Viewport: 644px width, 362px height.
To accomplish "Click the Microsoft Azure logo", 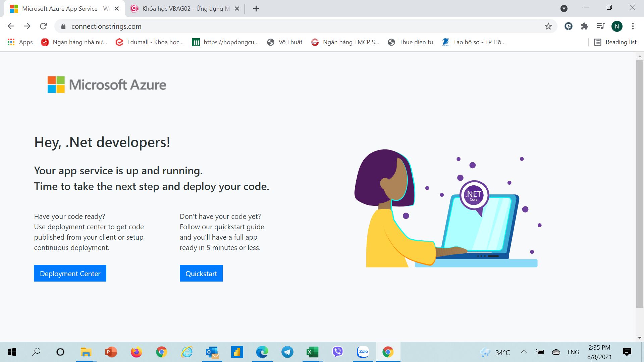I will point(107,84).
